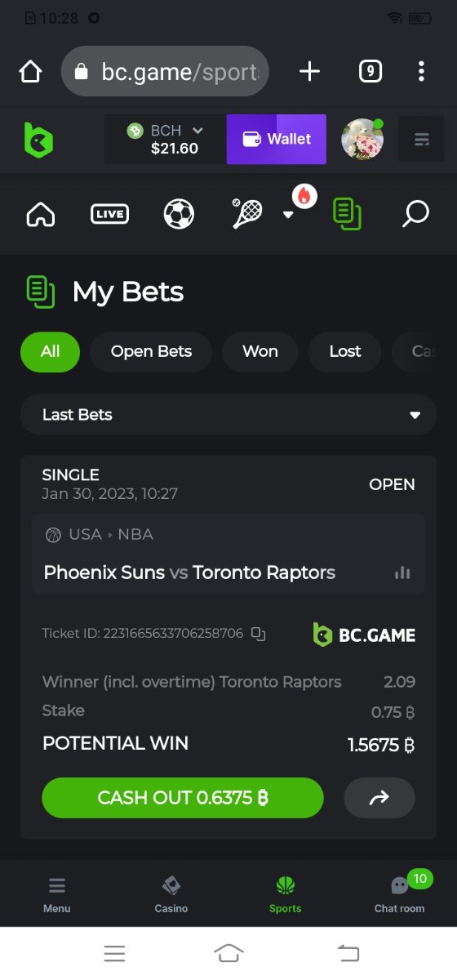
Task: Tap the BC.GAME green logo
Action: point(38,140)
